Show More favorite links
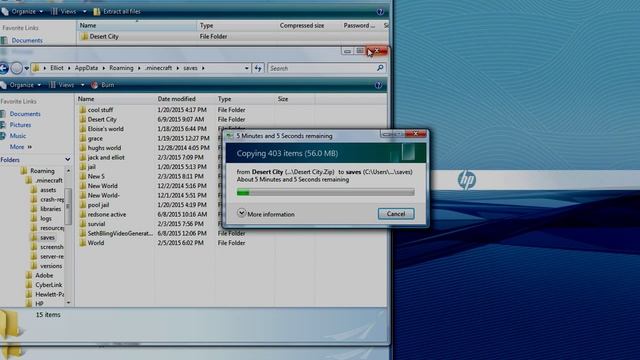Screen dimensions: 640x360 pos(20,147)
